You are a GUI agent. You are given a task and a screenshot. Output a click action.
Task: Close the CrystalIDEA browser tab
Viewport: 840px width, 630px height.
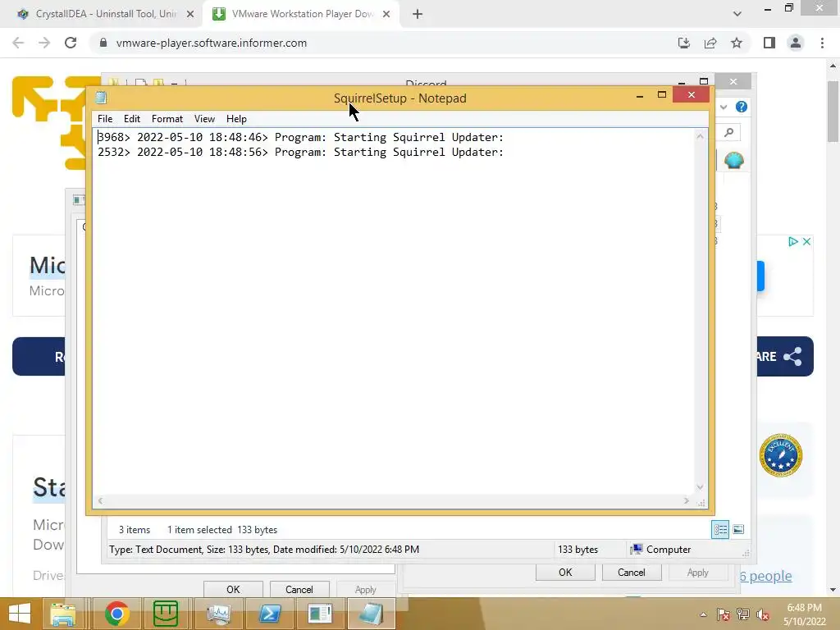tap(190, 14)
